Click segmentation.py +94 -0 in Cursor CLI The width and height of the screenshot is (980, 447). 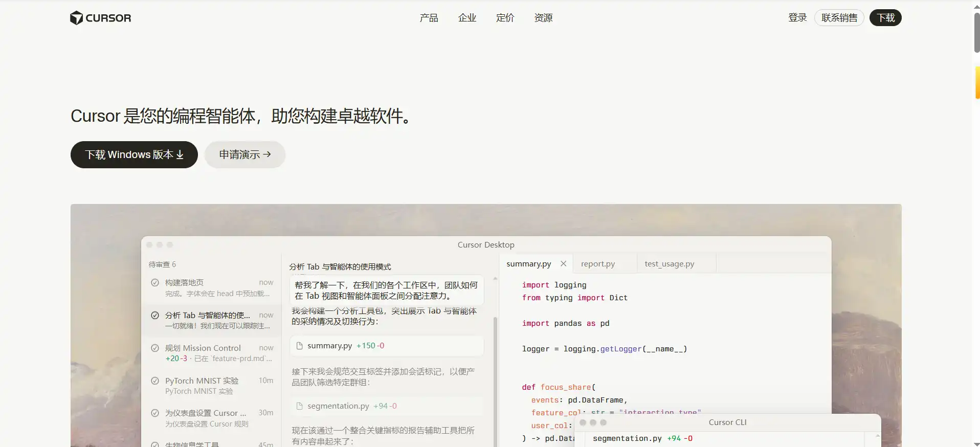(x=642, y=438)
